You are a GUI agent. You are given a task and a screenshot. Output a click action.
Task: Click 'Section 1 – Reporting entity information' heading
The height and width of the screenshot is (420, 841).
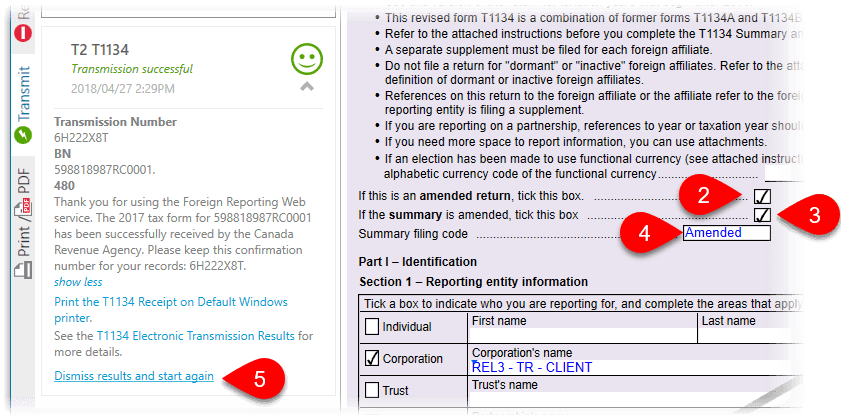coord(474,282)
